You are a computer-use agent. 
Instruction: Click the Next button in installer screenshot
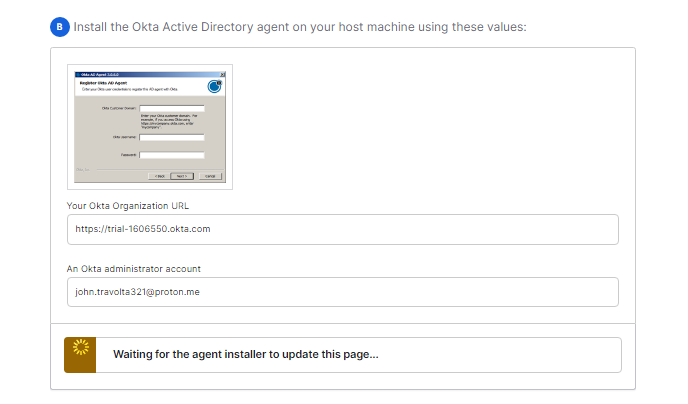180,175
